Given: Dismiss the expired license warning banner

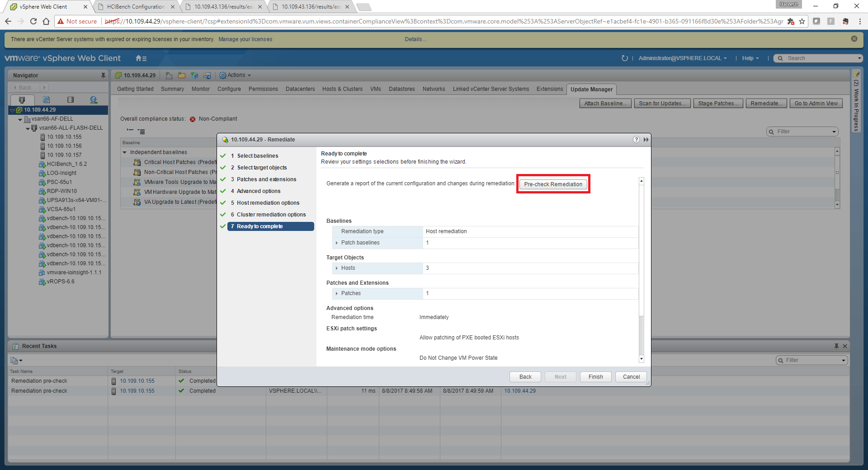Looking at the screenshot, I should click(x=854, y=39).
